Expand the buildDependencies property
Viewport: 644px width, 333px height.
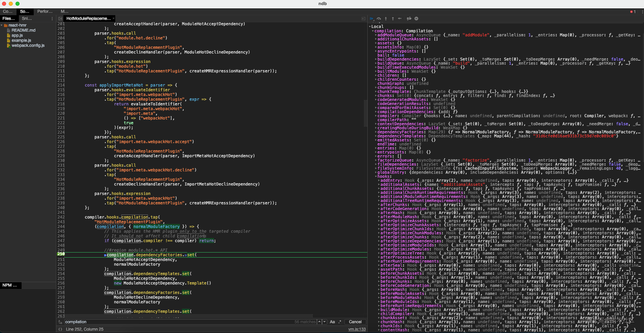[x=376, y=59]
